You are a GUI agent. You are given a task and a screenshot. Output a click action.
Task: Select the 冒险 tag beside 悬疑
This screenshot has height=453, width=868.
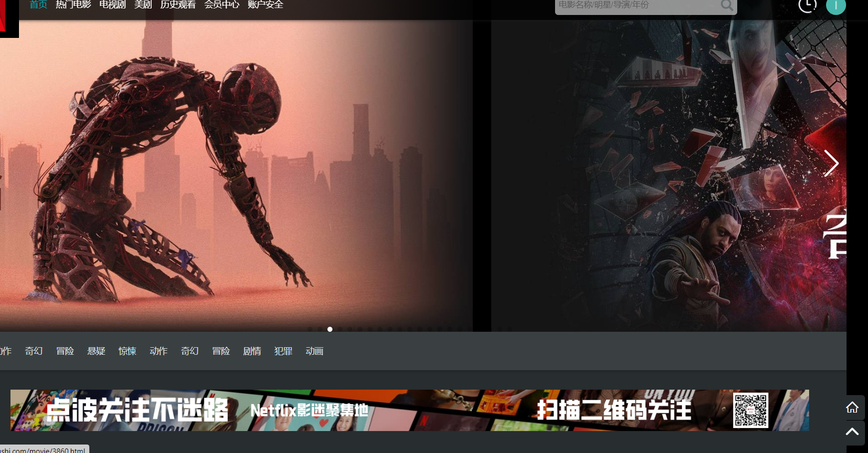(65, 351)
